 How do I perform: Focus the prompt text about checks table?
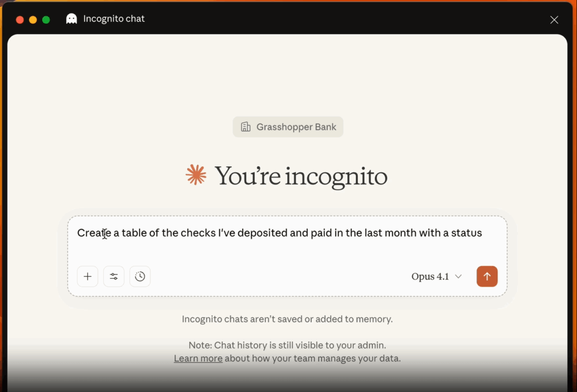click(279, 233)
